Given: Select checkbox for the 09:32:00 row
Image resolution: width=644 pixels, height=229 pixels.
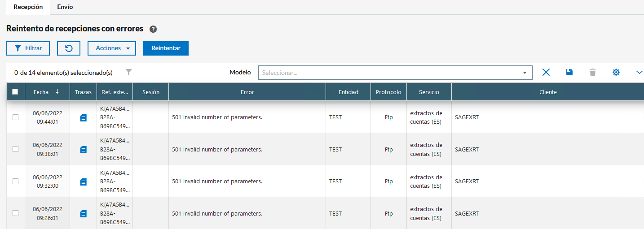Looking at the screenshot, I should (15, 181).
